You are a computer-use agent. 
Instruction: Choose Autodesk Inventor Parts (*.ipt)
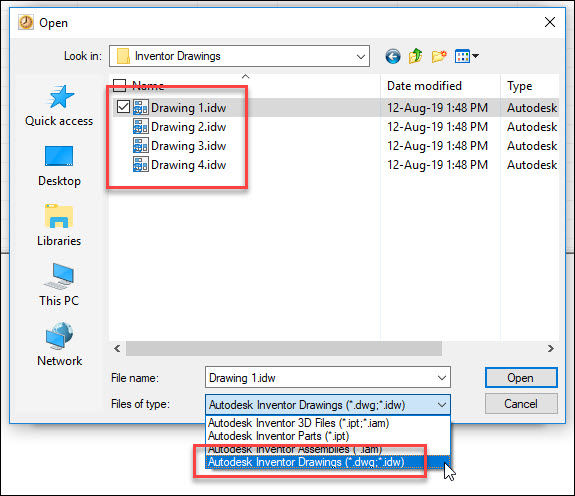[327, 436]
